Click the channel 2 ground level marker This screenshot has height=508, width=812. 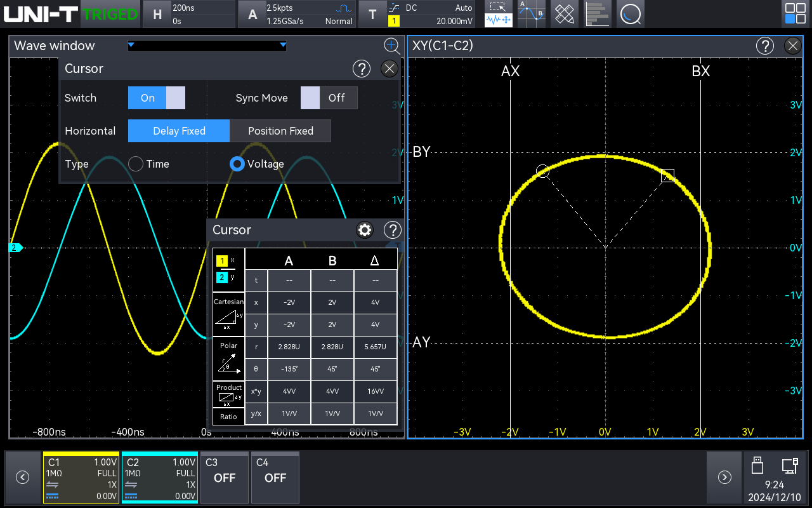point(16,248)
